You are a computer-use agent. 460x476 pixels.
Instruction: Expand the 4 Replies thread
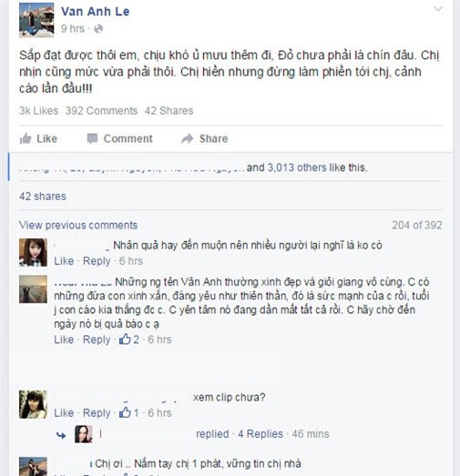[x=261, y=434]
